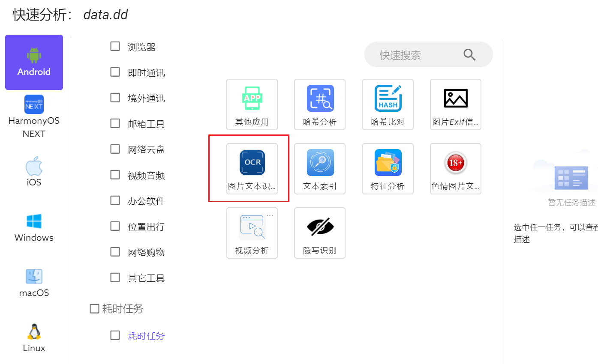Enable the 视频音频 checkbox
598x364 pixels.
point(115,175)
